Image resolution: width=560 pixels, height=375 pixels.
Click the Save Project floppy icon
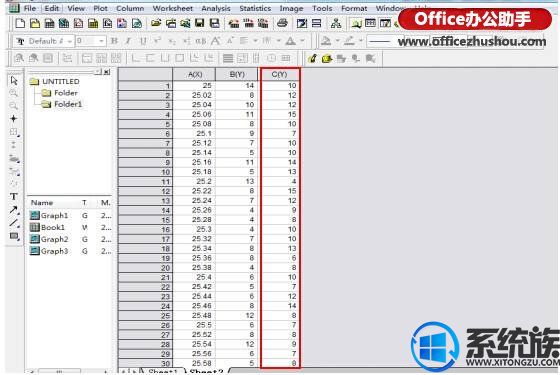point(200,24)
